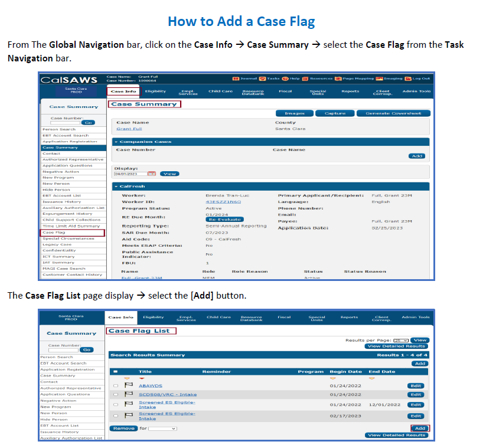Open the SCDS08/VRC - Intake flag link
The width and height of the screenshot is (496, 448).
(168, 394)
